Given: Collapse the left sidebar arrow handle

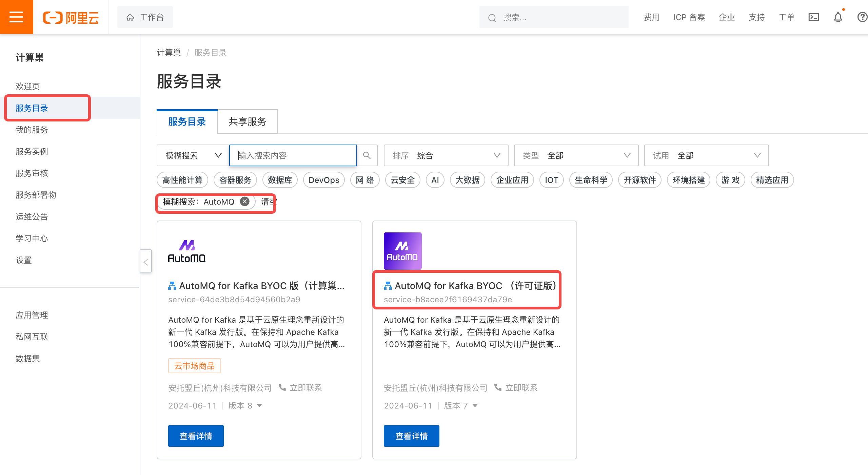Looking at the screenshot, I should tap(146, 261).
